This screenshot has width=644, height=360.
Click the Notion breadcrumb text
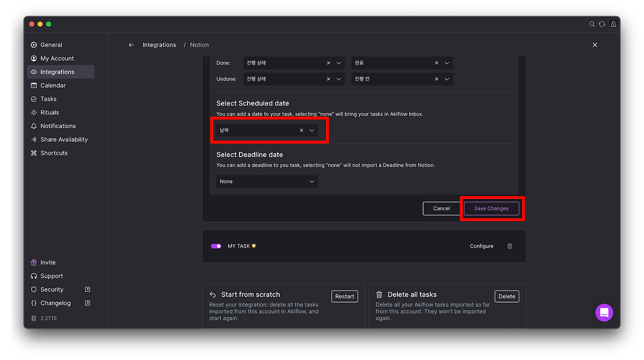(x=199, y=45)
